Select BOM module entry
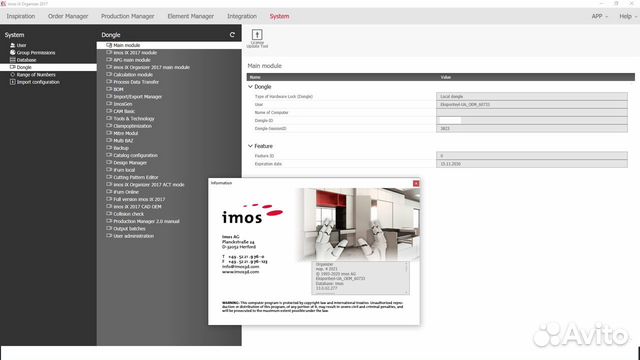This screenshot has height=360, width=640. click(x=118, y=89)
